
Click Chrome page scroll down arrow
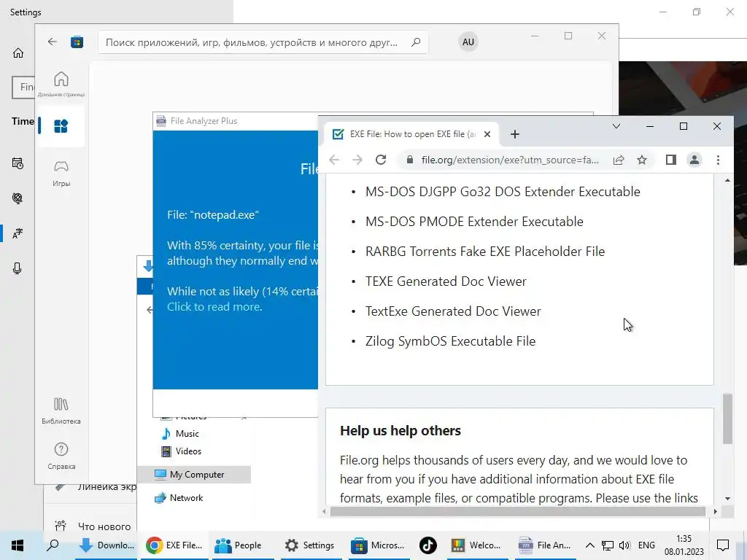(727, 499)
